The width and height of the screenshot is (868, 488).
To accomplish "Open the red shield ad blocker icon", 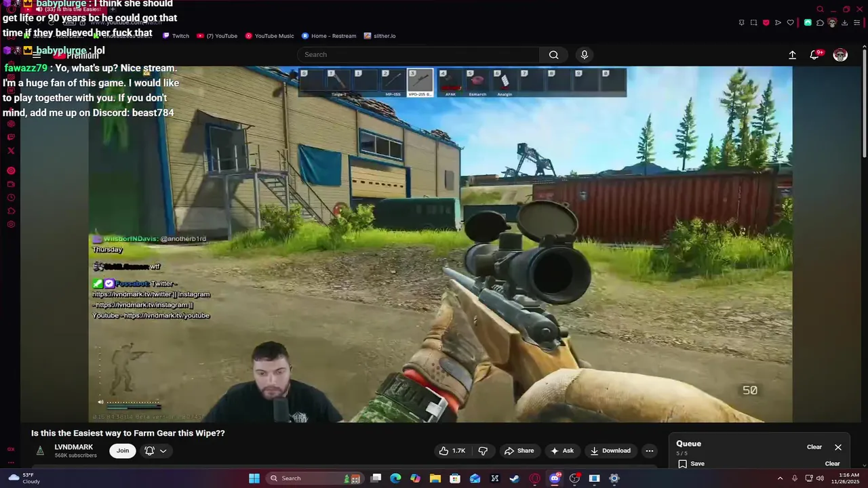I will [766, 22].
